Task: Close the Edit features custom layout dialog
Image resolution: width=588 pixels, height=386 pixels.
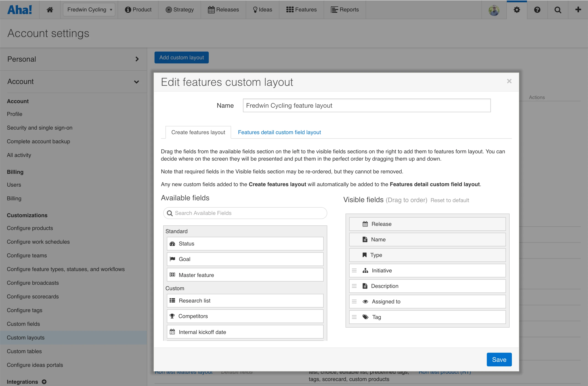Action: tap(509, 81)
